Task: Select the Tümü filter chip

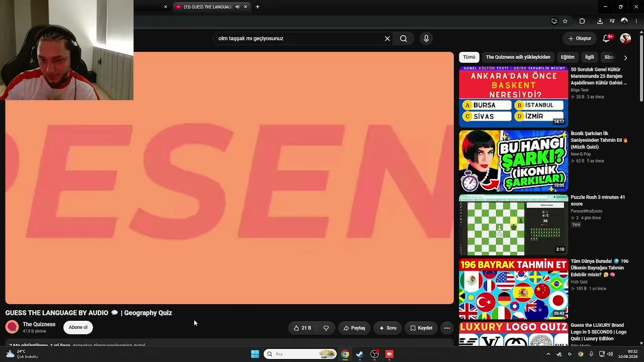Action: pos(469,57)
